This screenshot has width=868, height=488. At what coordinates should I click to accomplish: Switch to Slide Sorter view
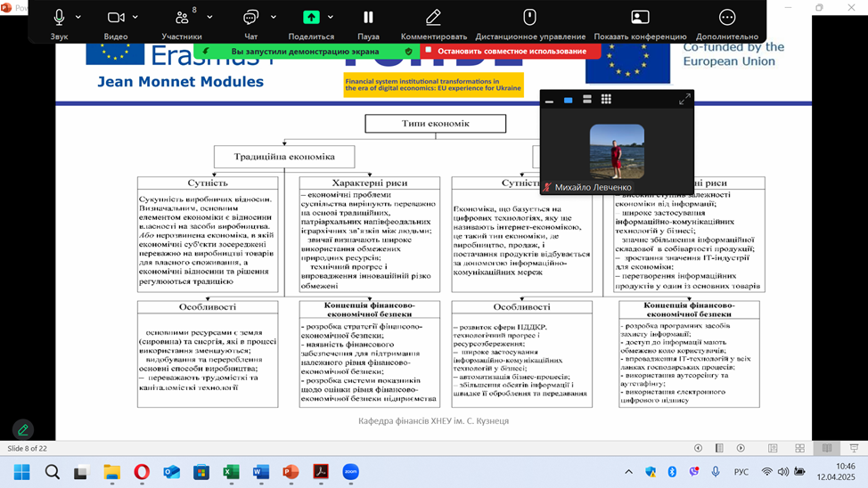point(800,448)
